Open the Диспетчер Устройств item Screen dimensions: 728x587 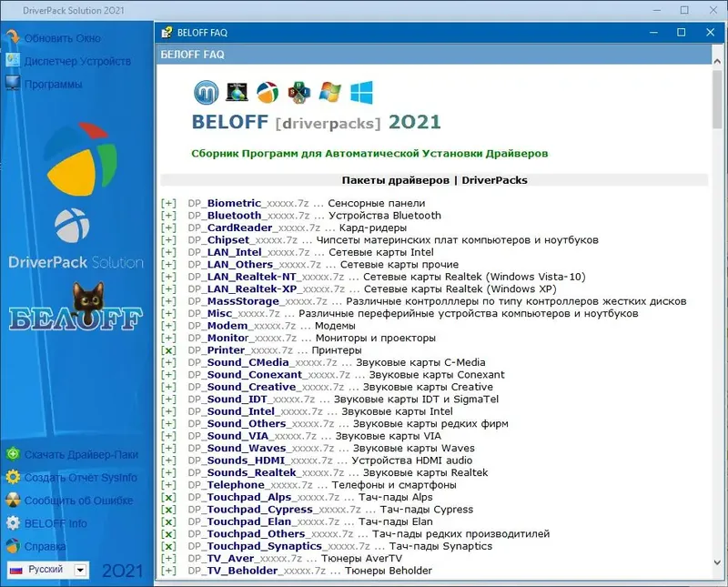(x=77, y=61)
